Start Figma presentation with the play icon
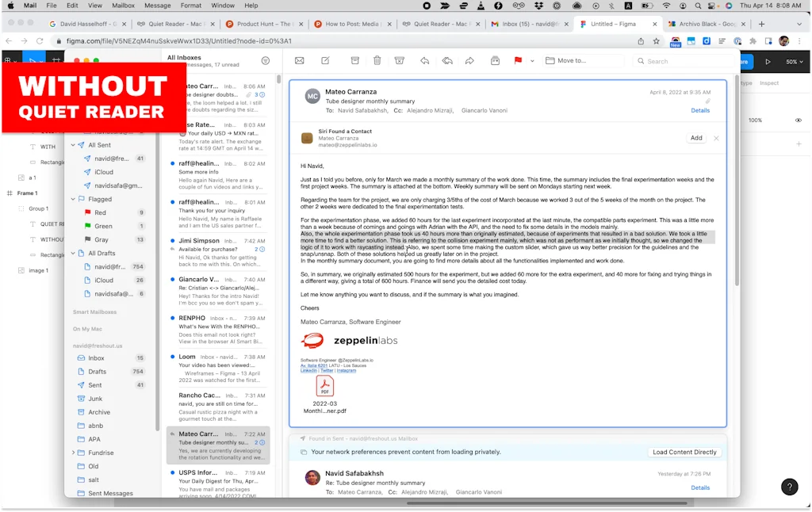Screen dimensions: 812x512 pos(768,62)
